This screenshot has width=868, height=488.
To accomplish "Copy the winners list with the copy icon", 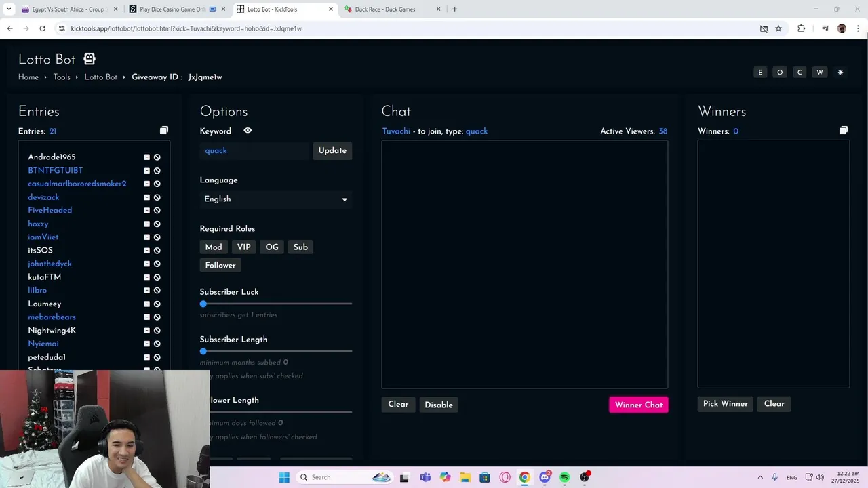I will click(843, 130).
